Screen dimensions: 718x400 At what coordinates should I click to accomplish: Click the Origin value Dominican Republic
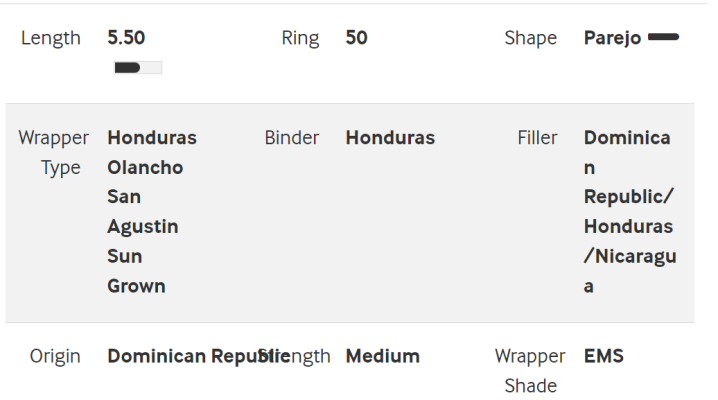coord(199,356)
